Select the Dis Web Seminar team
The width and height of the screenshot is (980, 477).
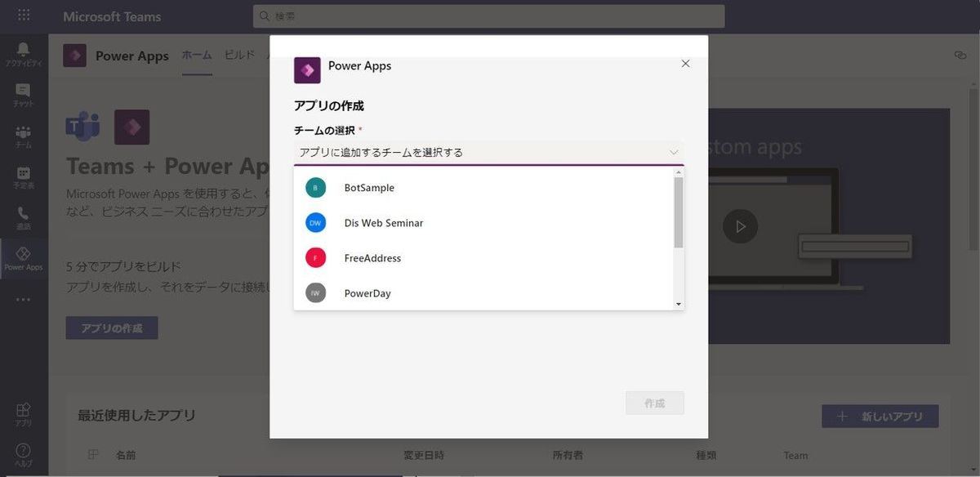click(483, 223)
